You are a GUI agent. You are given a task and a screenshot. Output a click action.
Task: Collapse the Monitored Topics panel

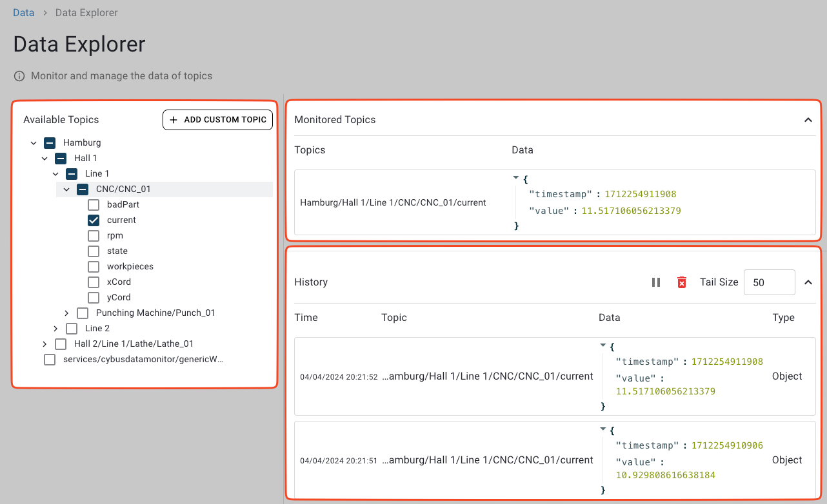[x=808, y=119]
